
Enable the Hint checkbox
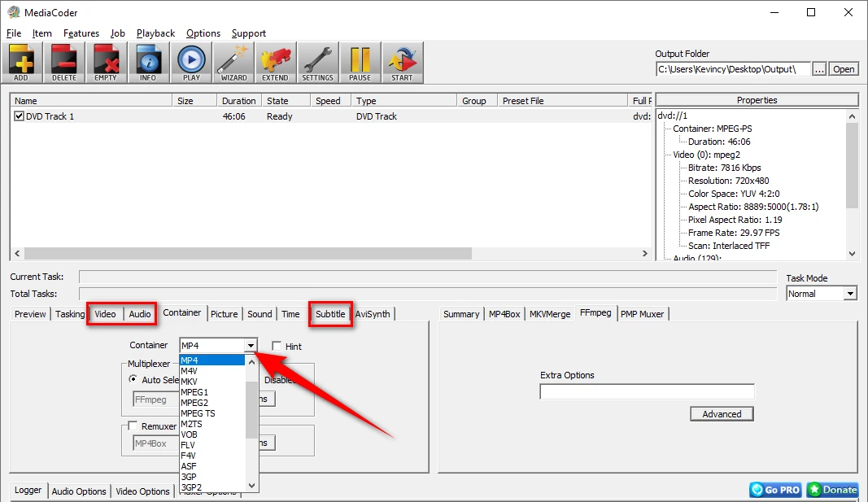pyautogui.click(x=277, y=346)
